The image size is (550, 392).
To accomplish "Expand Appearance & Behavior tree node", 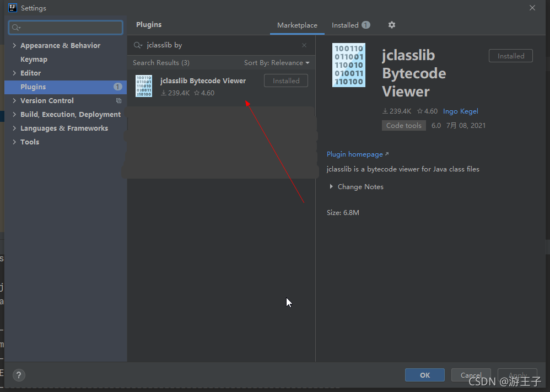I will [14, 45].
